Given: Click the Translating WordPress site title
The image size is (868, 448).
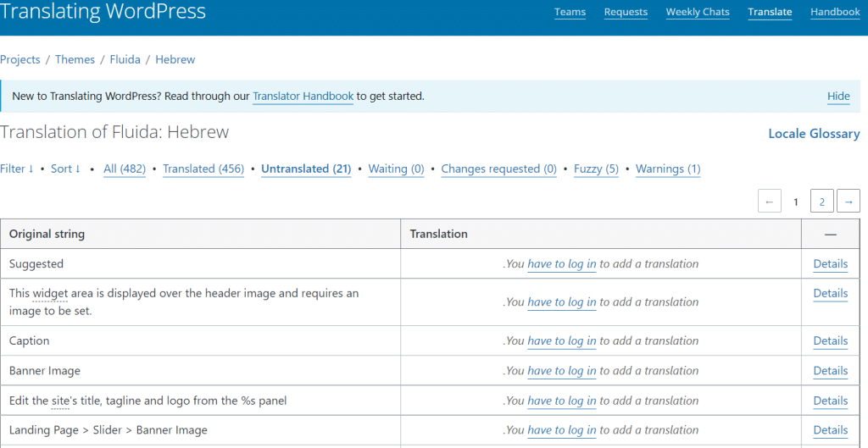Looking at the screenshot, I should 103,11.
